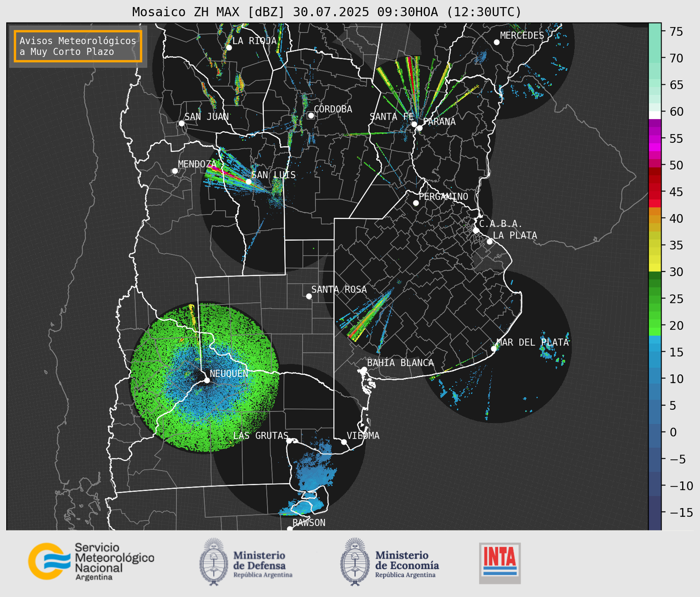
Task: Click the Ministerio de Defensa emblem
Action: (x=214, y=562)
